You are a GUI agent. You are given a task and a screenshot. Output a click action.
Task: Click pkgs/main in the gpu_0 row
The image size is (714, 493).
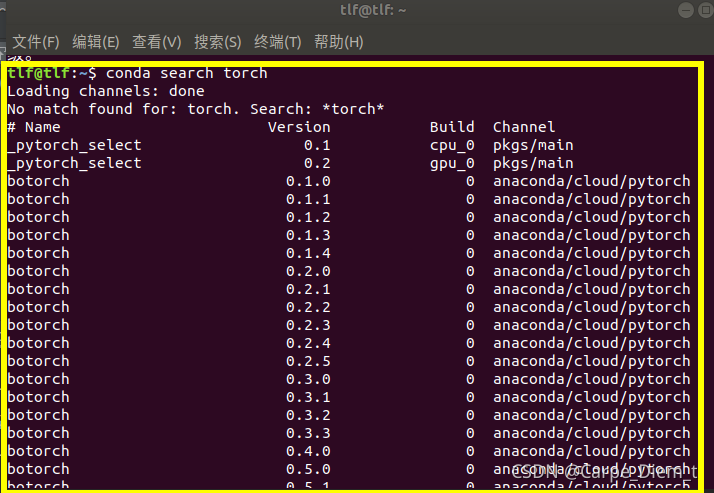click(533, 163)
